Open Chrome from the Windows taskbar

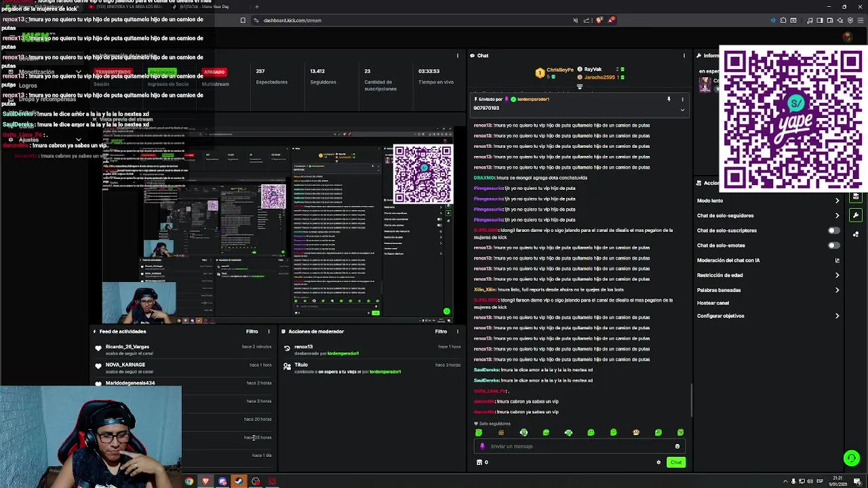[189, 481]
